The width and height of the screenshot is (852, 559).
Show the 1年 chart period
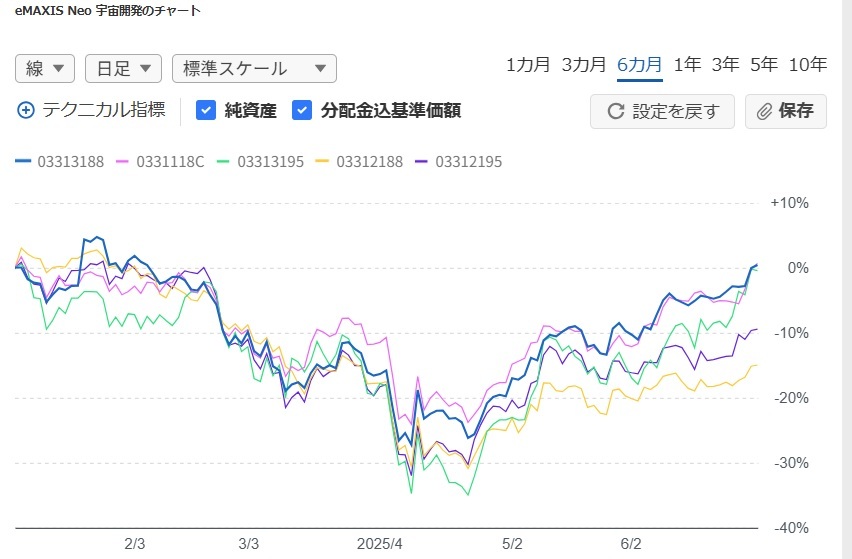[687, 65]
